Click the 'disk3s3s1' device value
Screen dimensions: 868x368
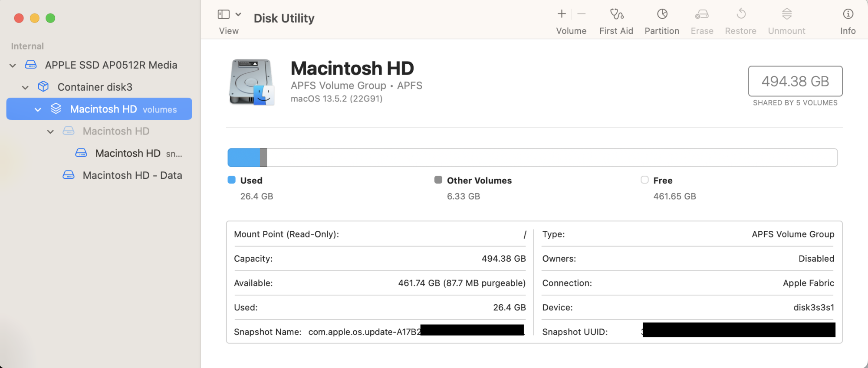pos(814,307)
